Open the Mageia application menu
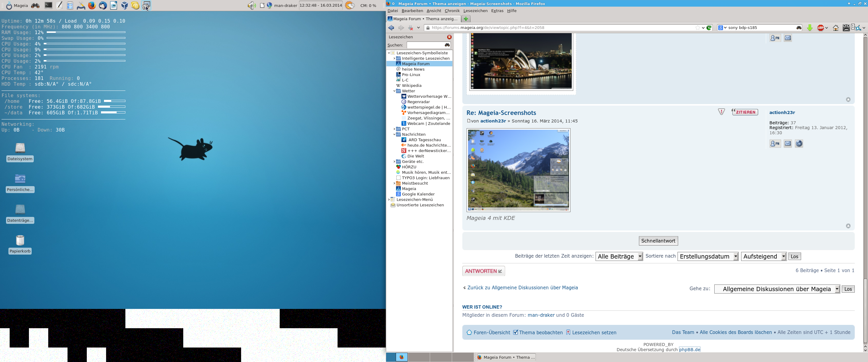 pyautogui.click(x=17, y=5)
